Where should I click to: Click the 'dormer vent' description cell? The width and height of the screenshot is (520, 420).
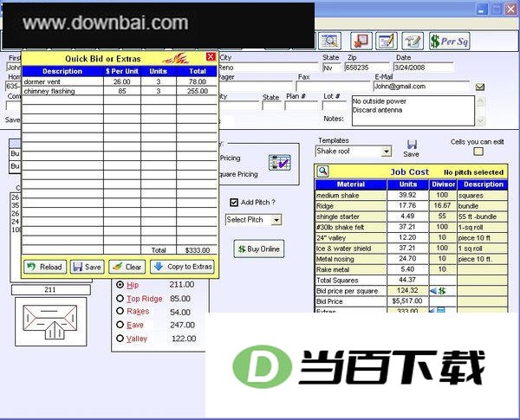(x=62, y=81)
